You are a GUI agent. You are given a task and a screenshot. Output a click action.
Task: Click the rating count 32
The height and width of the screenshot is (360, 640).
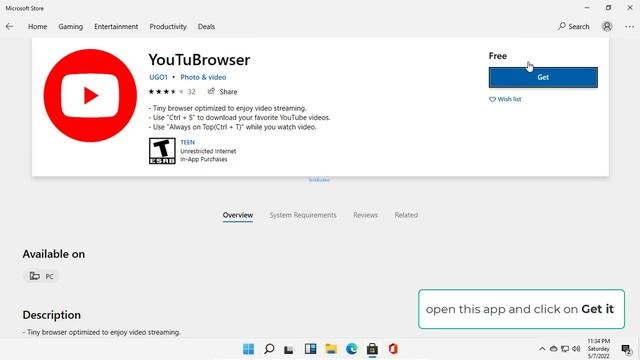tap(191, 92)
